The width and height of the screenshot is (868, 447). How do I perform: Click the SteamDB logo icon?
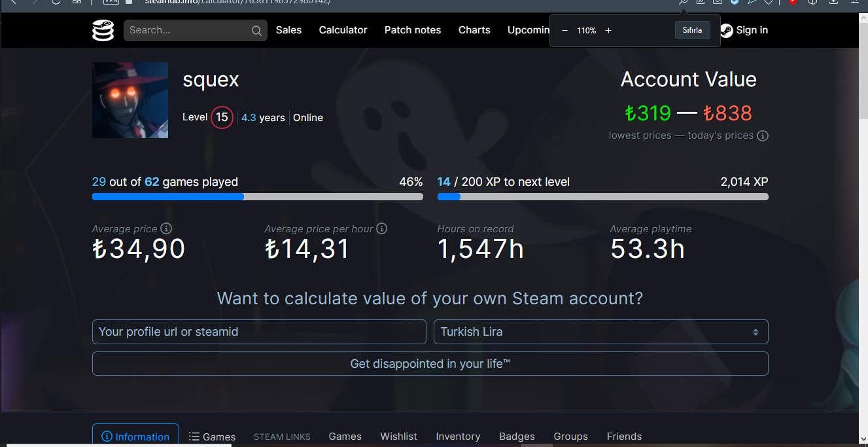[103, 30]
